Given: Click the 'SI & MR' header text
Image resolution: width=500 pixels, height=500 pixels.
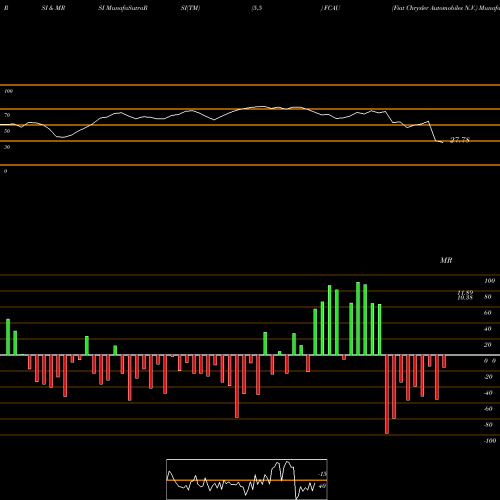Looking at the screenshot, I should click(x=53, y=8).
